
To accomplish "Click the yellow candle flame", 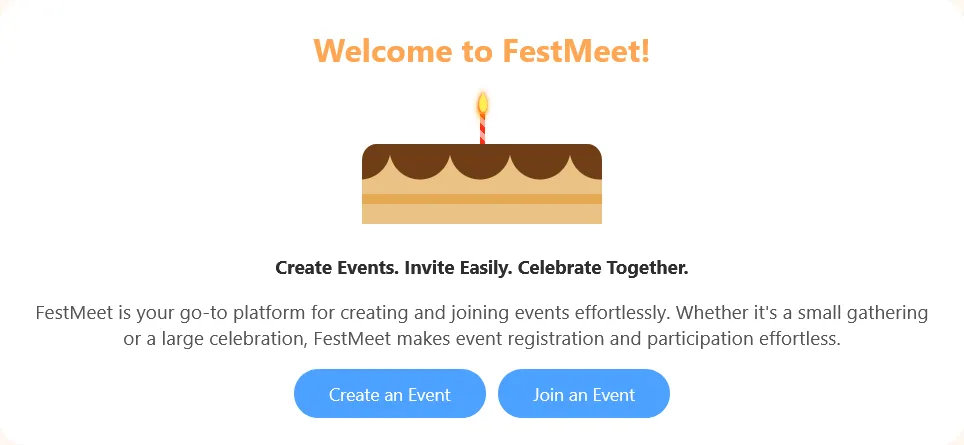I will pos(482,102).
